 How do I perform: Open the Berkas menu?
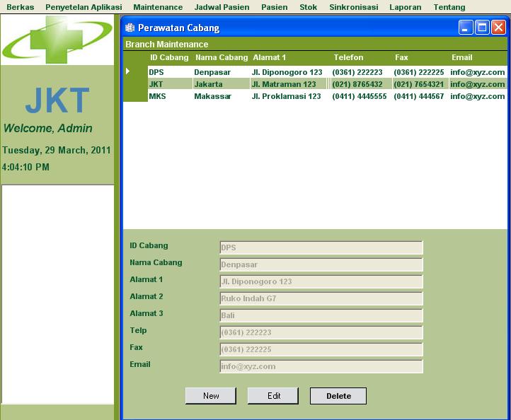coord(21,7)
